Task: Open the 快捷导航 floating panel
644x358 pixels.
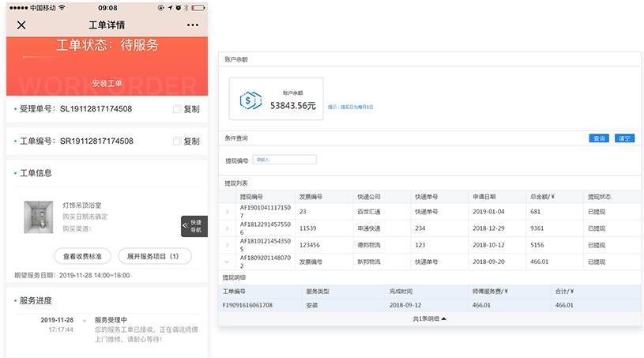Action: (194, 226)
